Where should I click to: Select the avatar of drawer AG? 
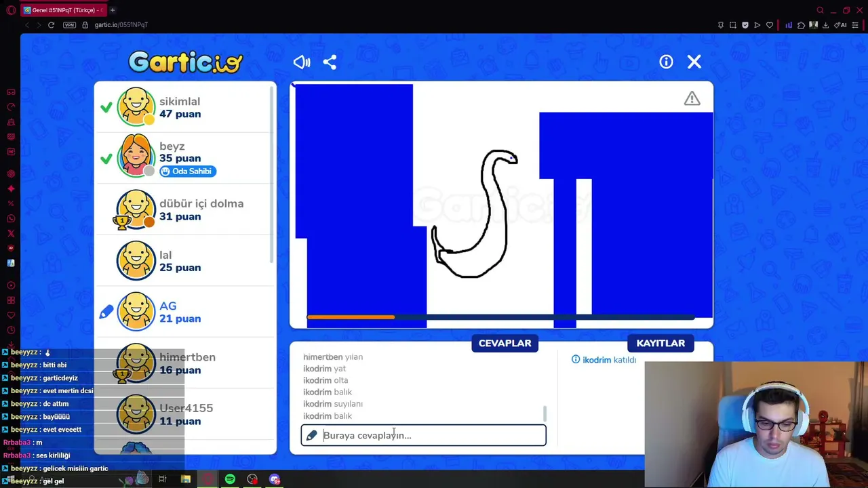click(136, 312)
